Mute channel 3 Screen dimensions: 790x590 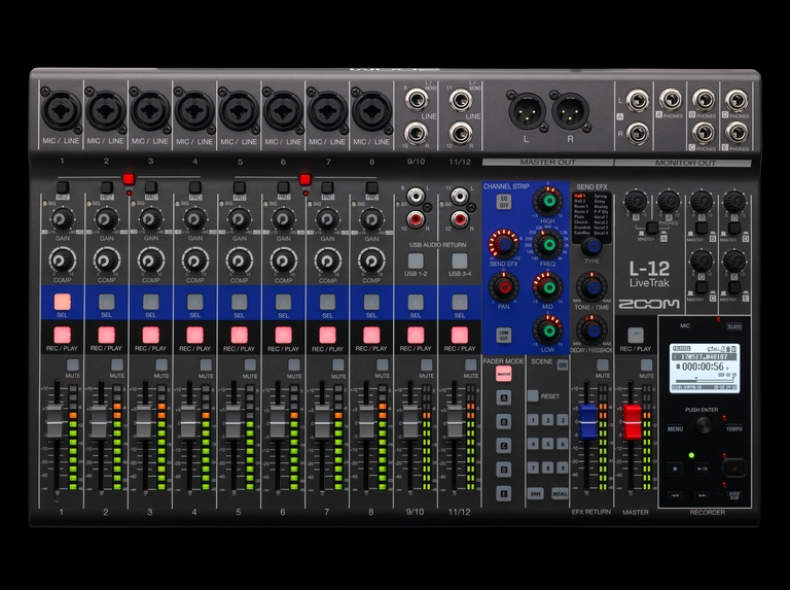coord(161,365)
